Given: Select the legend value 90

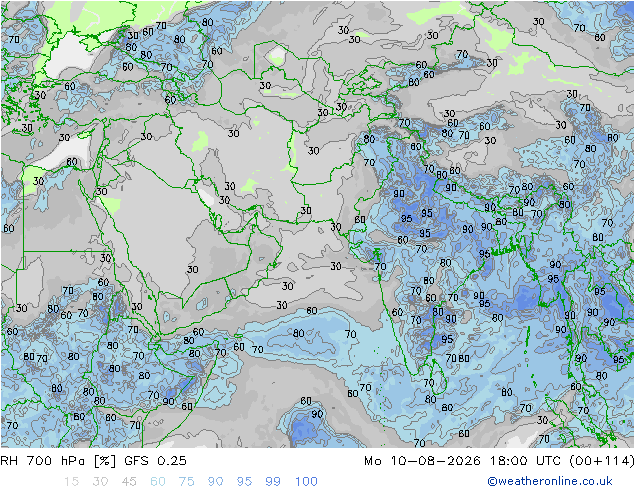Looking at the screenshot, I should coord(215,481).
